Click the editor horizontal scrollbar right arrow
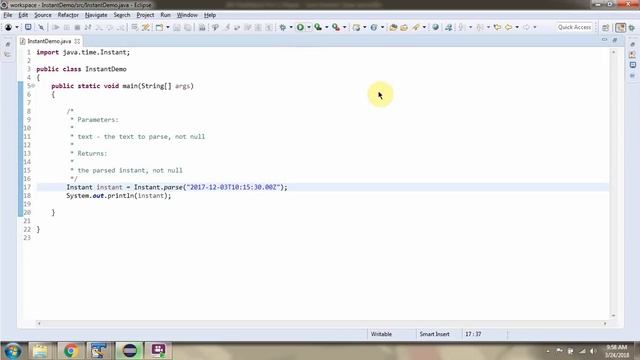640x360 pixels. tap(605, 323)
